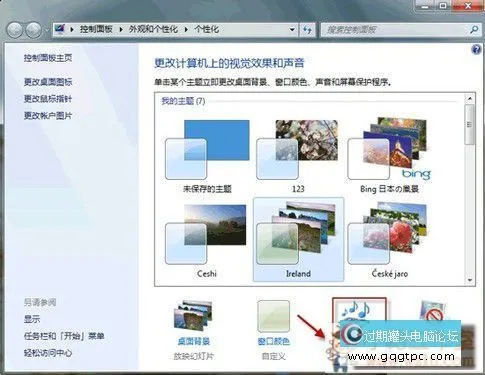Open 更改桌面图标 link
Image resolution: width=485 pixels, height=375 pixels.
[48, 82]
